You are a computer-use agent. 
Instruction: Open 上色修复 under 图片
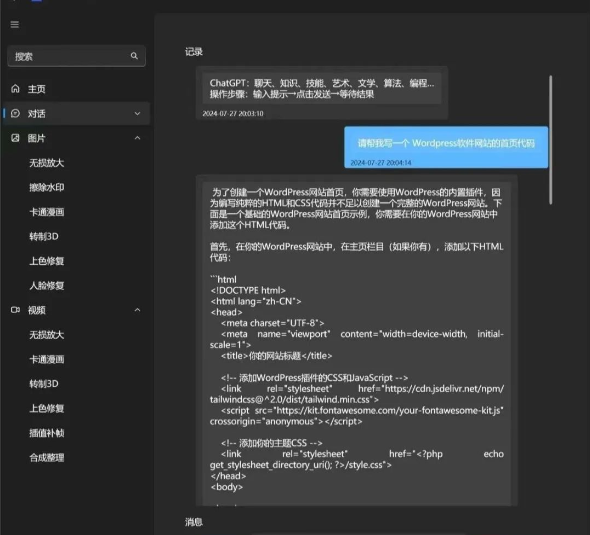tap(47, 261)
